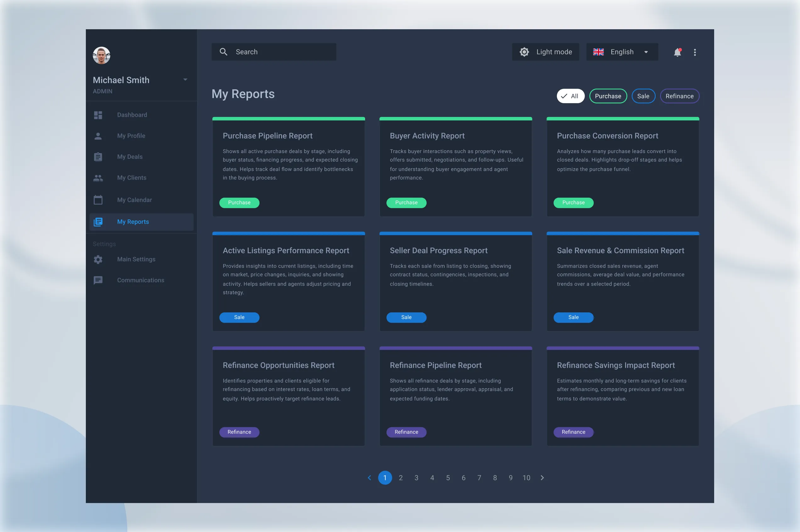Image resolution: width=800 pixels, height=532 pixels.
Task: Toggle the Refinance filter chip
Action: pyautogui.click(x=679, y=96)
